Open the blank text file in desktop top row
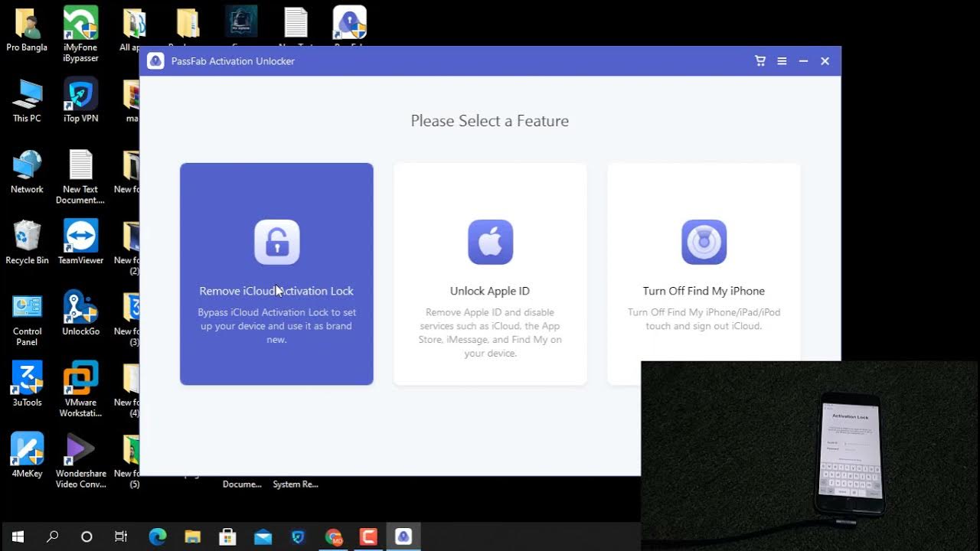Viewport: 980px width, 551px height. 296,22
